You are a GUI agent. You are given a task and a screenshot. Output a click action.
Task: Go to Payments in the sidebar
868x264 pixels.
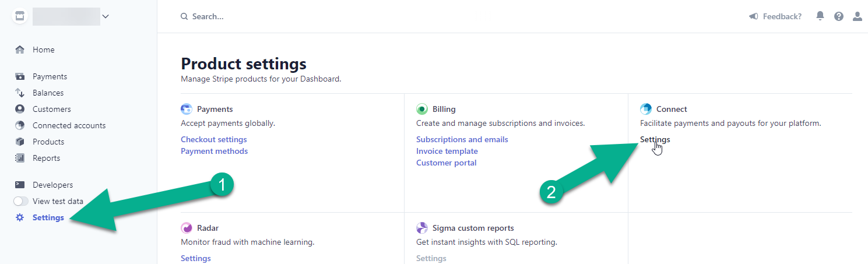pyautogui.click(x=50, y=76)
